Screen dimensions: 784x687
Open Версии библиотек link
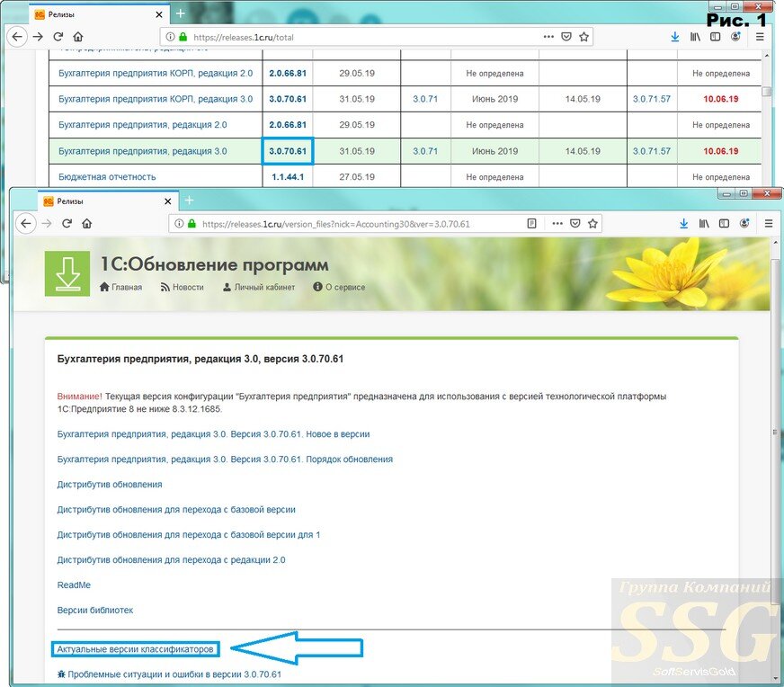coord(95,610)
